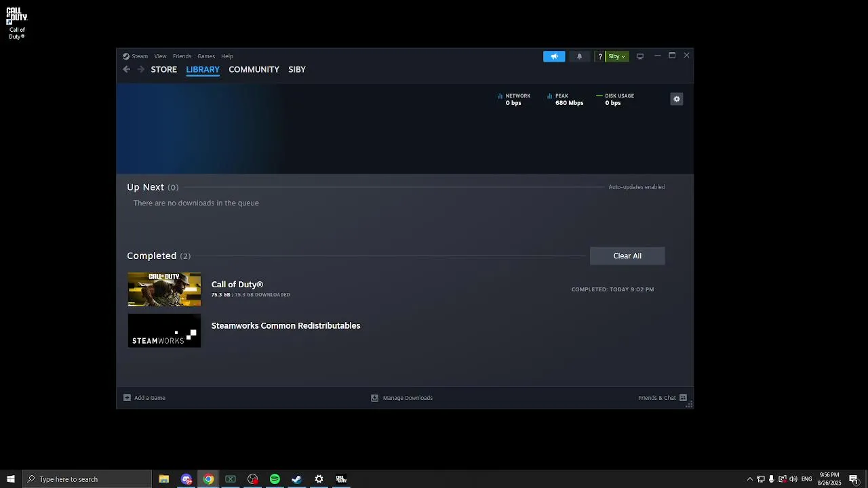Viewport: 868px width, 488px height.
Task: Open the Windows Start menu
Action: (11, 479)
